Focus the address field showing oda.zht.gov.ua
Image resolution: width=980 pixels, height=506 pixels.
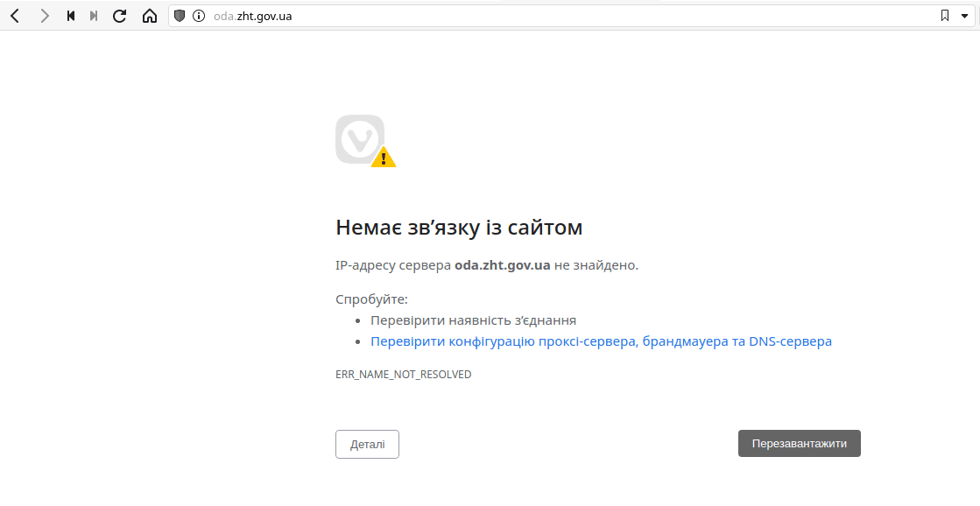pos(525,16)
